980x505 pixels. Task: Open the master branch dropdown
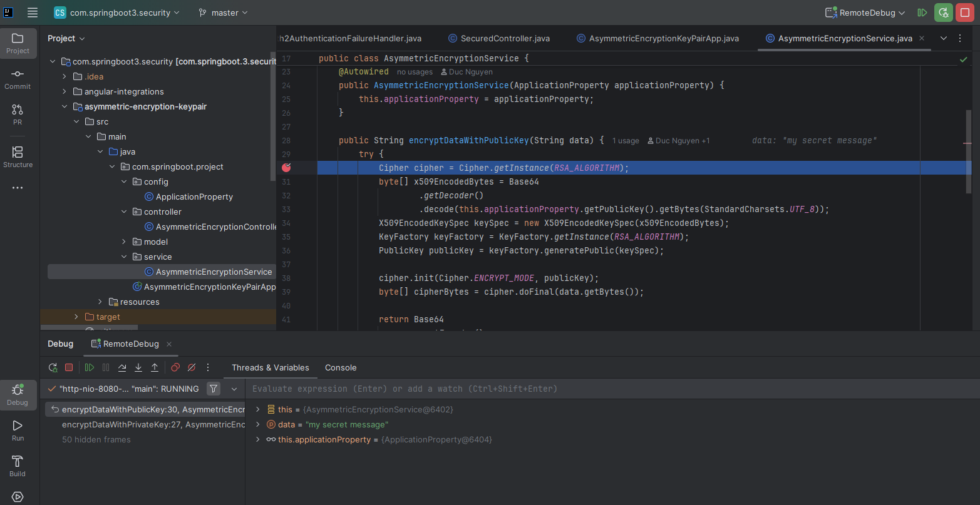pyautogui.click(x=223, y=13)
